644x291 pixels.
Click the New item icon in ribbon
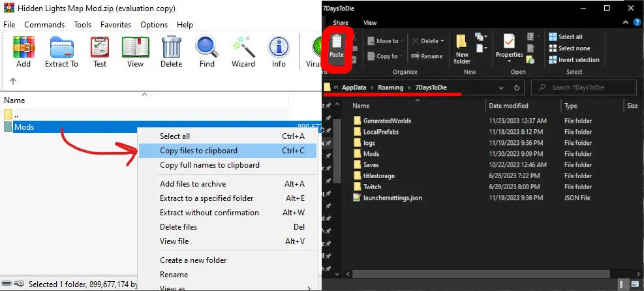[480, 37]
